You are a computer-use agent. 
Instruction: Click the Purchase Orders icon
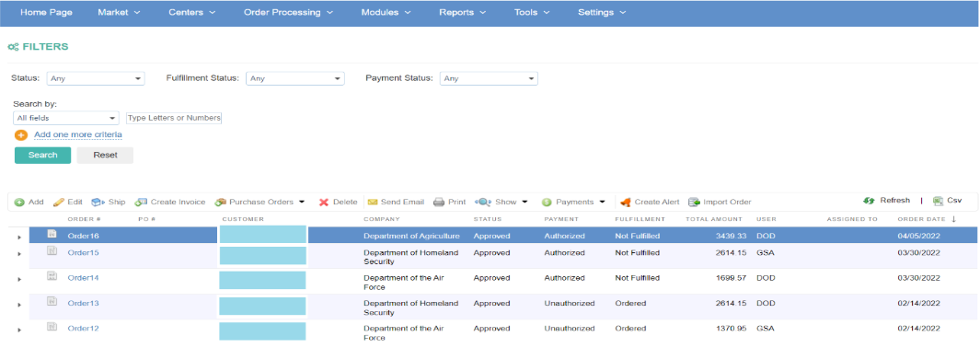[220, 202]
